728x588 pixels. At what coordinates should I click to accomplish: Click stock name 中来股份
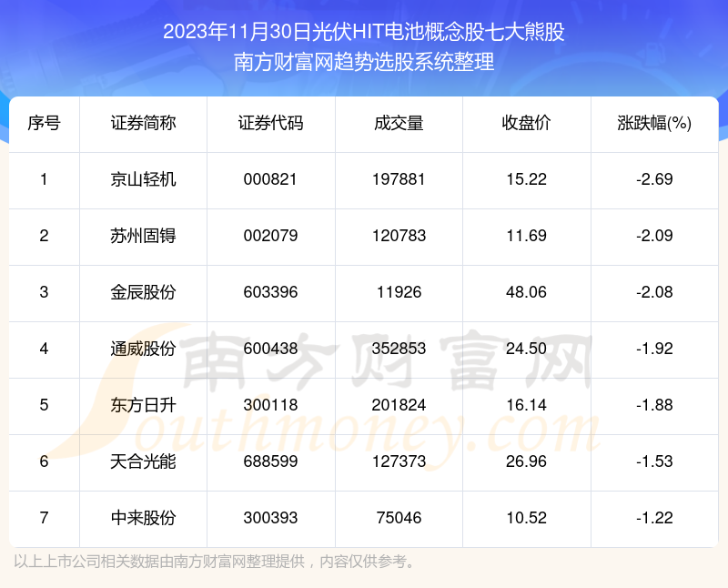pyautogui.click(x=143, y=518)
